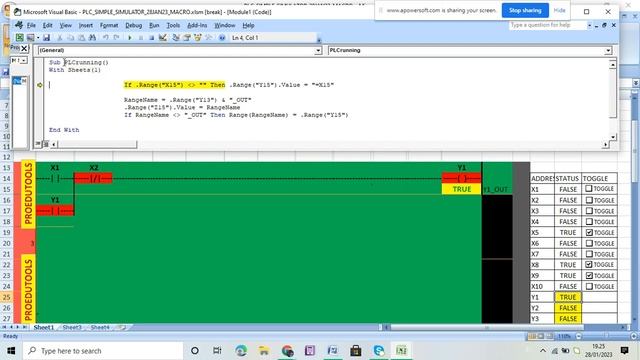640x360 pixels.
Task: Expand the Insert UserForm dropdown arrow
Action: pyautogui.click(x=38, y=38)
